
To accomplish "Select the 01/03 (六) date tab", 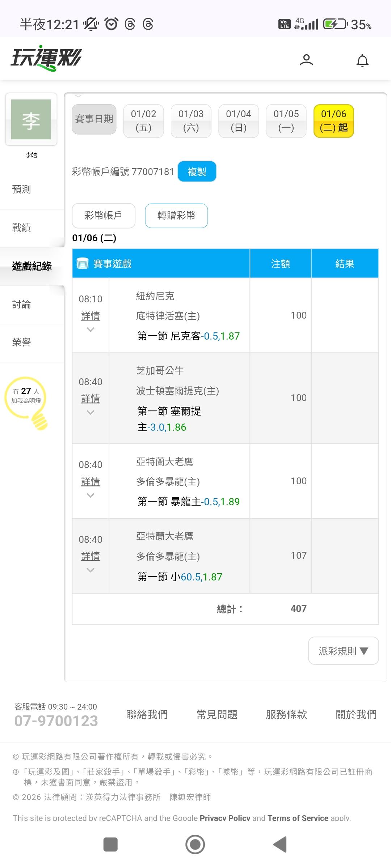I will [191, 121].
